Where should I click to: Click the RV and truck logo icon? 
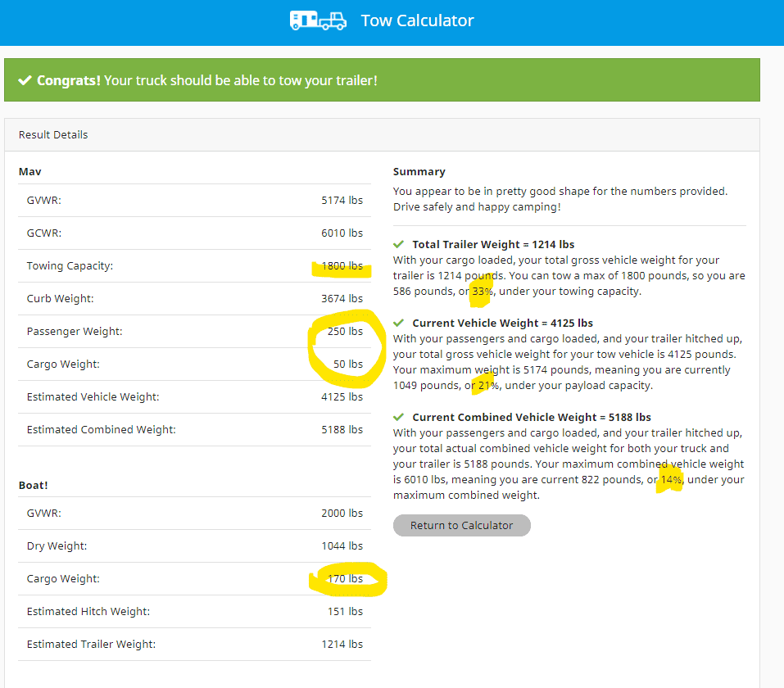click(318, 20)
